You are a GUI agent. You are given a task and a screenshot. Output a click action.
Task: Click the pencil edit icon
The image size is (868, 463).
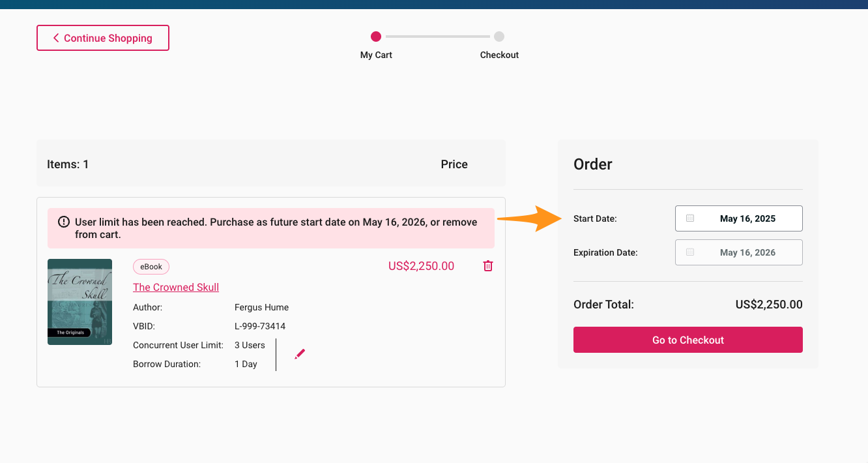point(300,354)
